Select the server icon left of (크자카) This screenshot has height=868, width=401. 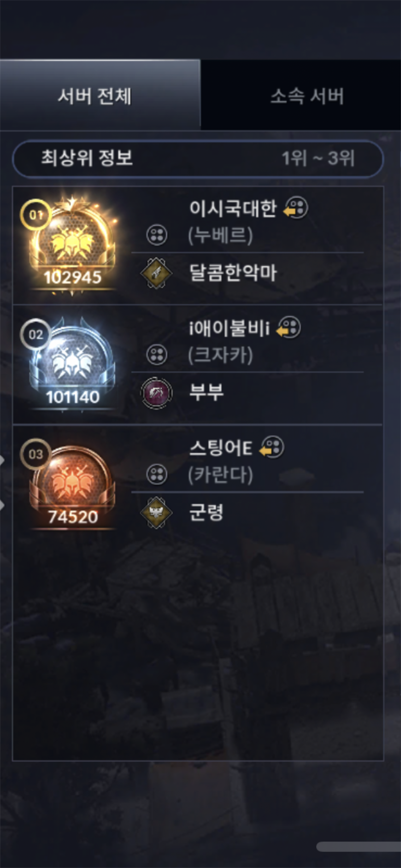point(157,354)
